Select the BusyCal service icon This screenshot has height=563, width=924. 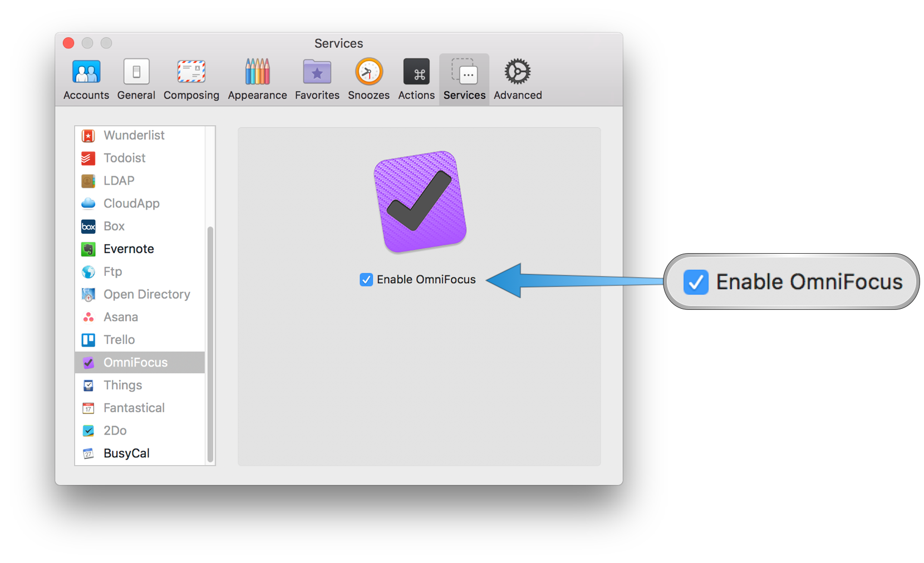click(x=88, y=453)
